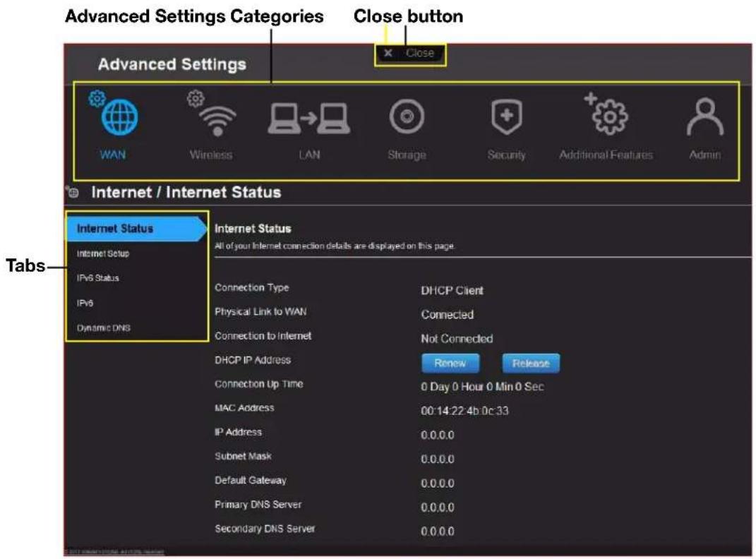Image resolution: width=756 pixels, height=559 pixels.
Task: Click the Connection Up Time label
Action: click(259, 384)
